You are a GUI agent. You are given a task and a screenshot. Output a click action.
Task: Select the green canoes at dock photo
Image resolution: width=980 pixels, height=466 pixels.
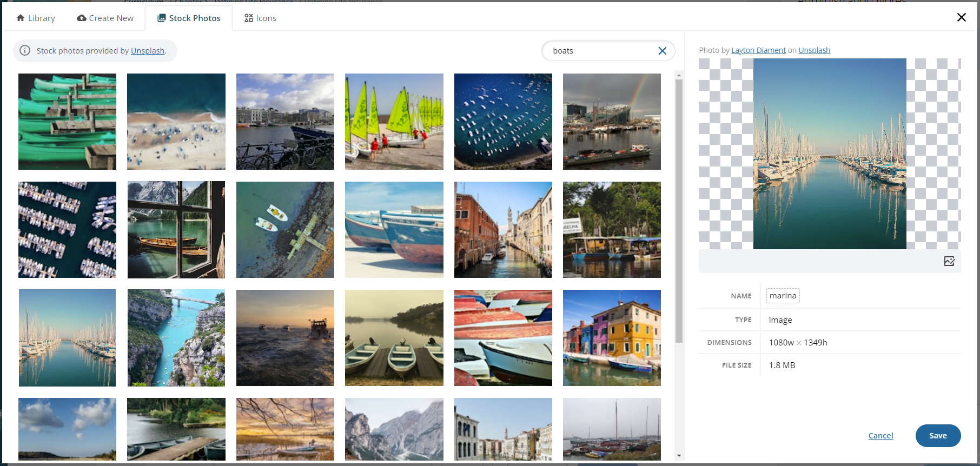tap(67, 122)
